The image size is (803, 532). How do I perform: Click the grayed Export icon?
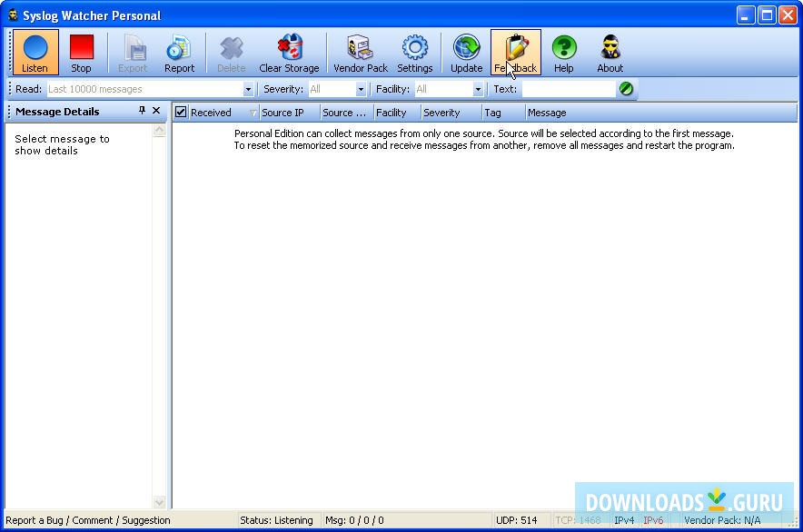point(133,53)
